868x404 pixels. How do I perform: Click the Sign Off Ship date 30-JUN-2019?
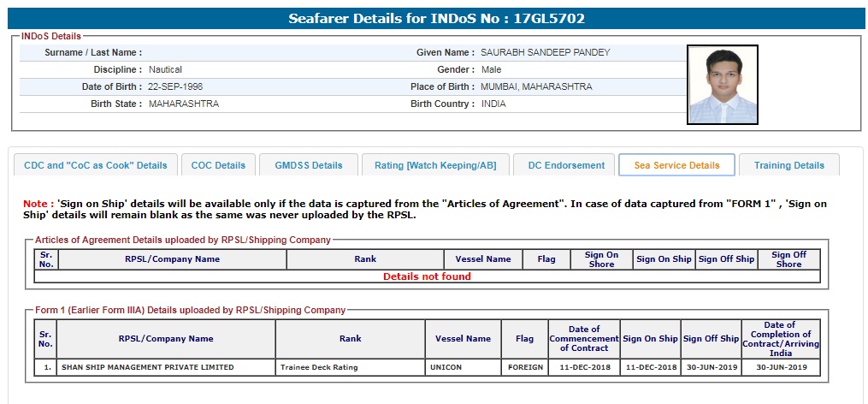click(x=711, y=367)
